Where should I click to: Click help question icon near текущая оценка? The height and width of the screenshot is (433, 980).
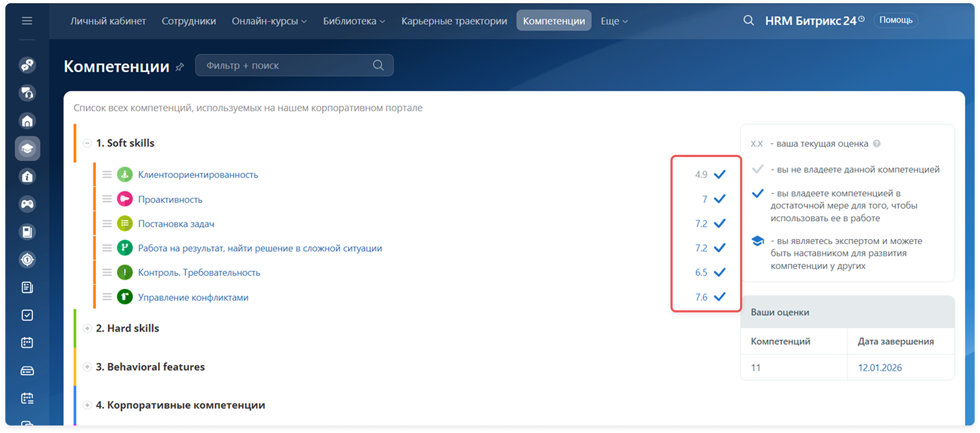coord(877,144)
